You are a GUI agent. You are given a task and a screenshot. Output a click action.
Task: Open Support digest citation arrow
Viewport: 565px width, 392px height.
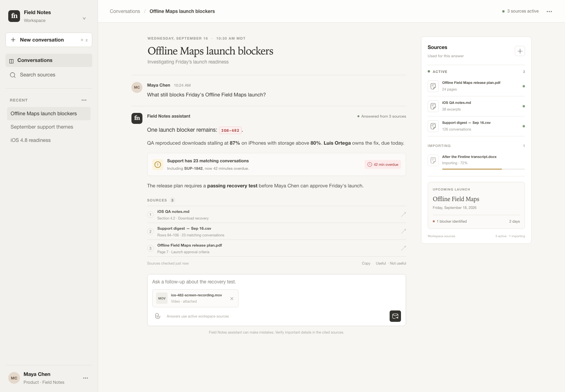[x=403, y=231]
